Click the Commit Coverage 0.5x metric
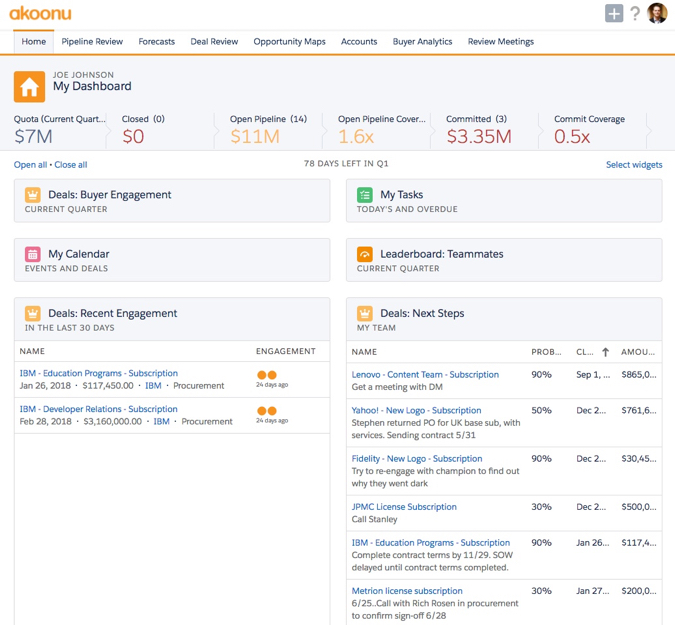This screenshot has height=625, width=675. (x=589, y=130)
